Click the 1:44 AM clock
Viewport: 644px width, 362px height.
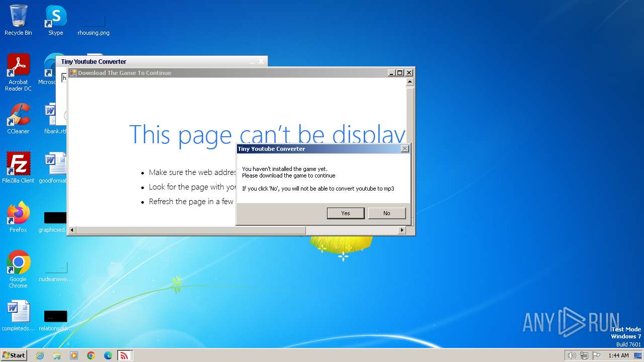[618, 355]
